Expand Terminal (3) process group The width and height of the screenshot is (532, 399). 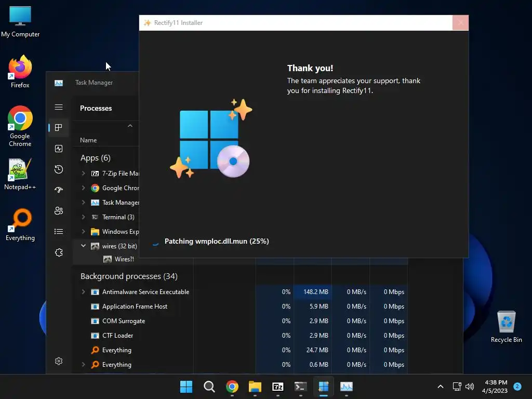84,217
